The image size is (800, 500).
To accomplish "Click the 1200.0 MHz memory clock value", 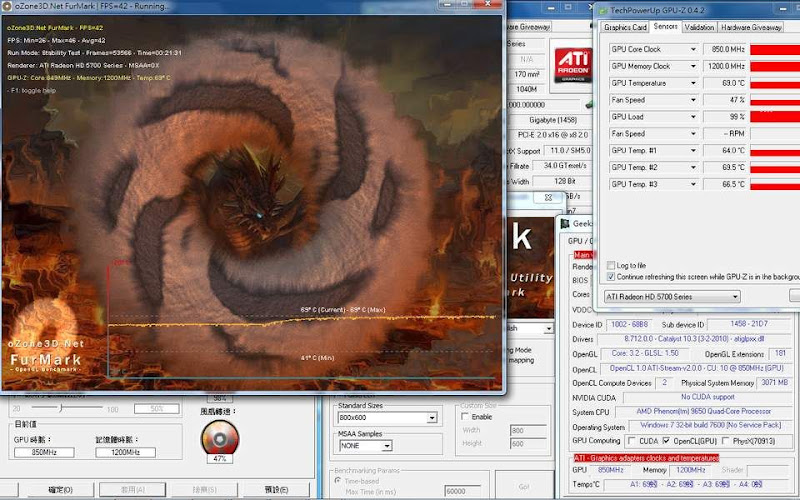I will point(726,66).
